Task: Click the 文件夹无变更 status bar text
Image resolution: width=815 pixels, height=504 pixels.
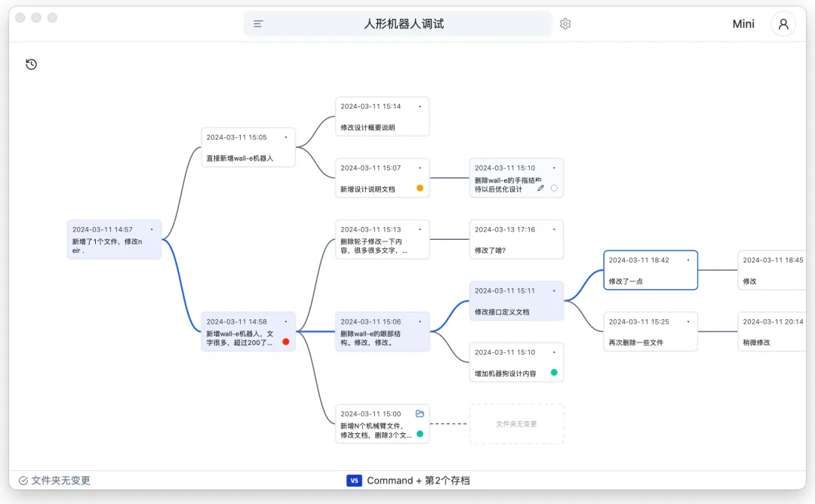Action: 61,481
